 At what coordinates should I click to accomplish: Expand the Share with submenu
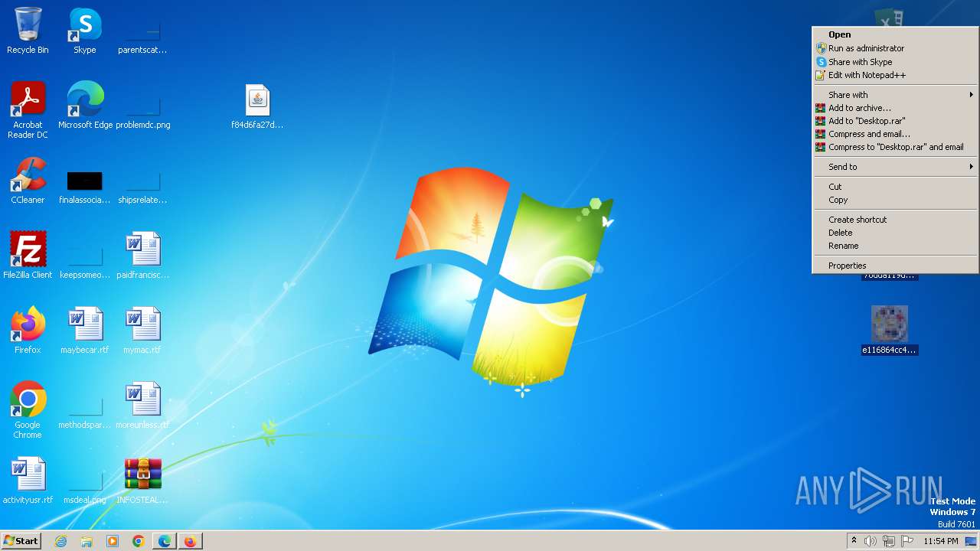[x=895, y=95]
